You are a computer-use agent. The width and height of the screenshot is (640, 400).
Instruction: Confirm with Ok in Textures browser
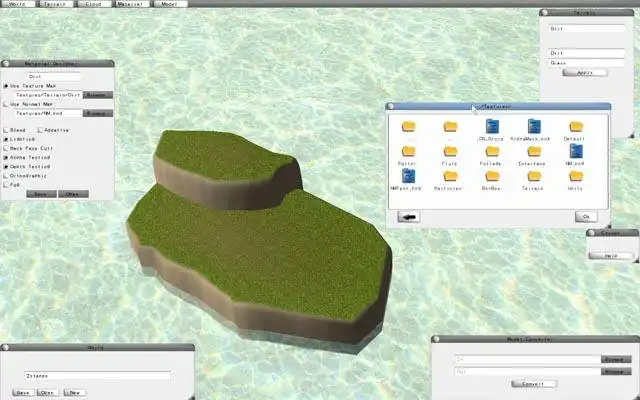(586, 217)
